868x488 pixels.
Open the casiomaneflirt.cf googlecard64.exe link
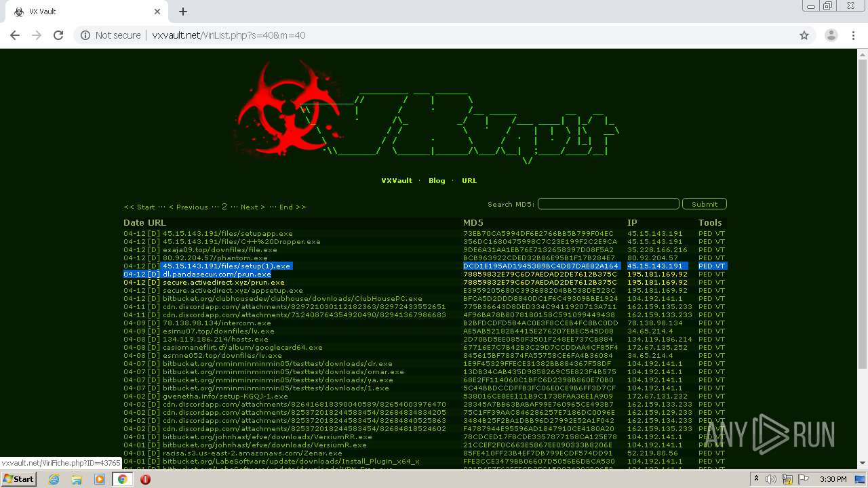click(243, 348)
